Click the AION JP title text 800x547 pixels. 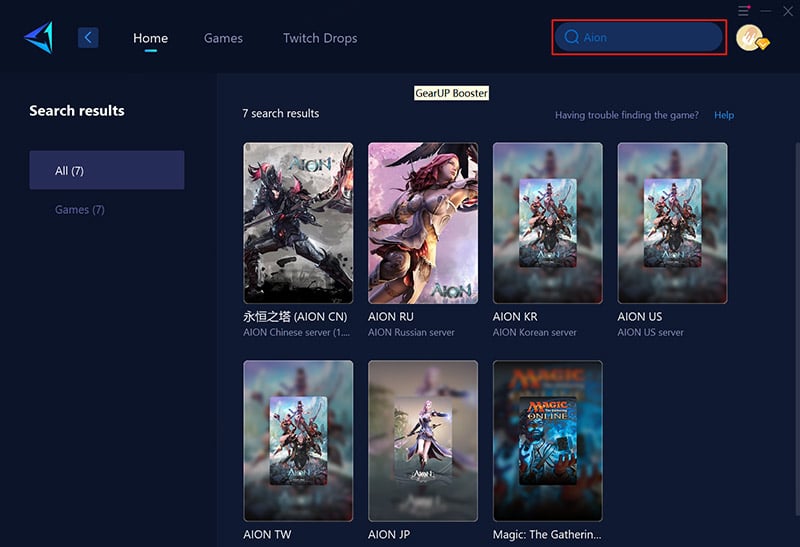[389, 535]
